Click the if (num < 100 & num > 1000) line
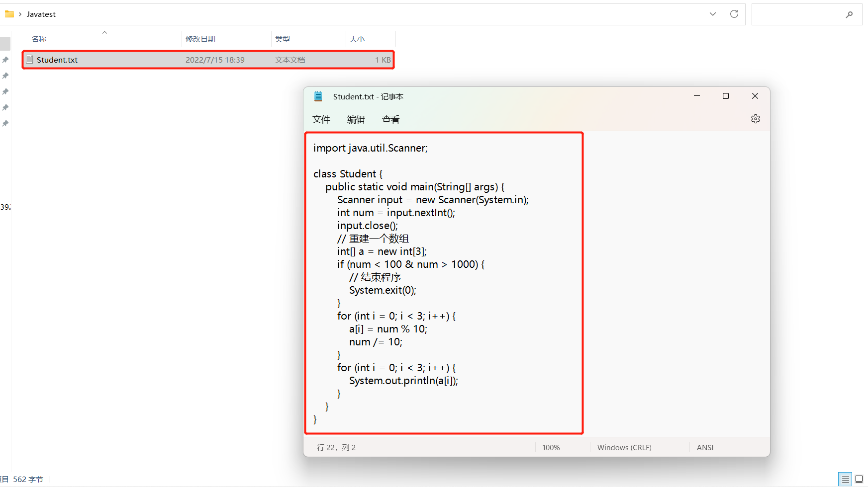868x487 pixels. [x=411, y=264]
